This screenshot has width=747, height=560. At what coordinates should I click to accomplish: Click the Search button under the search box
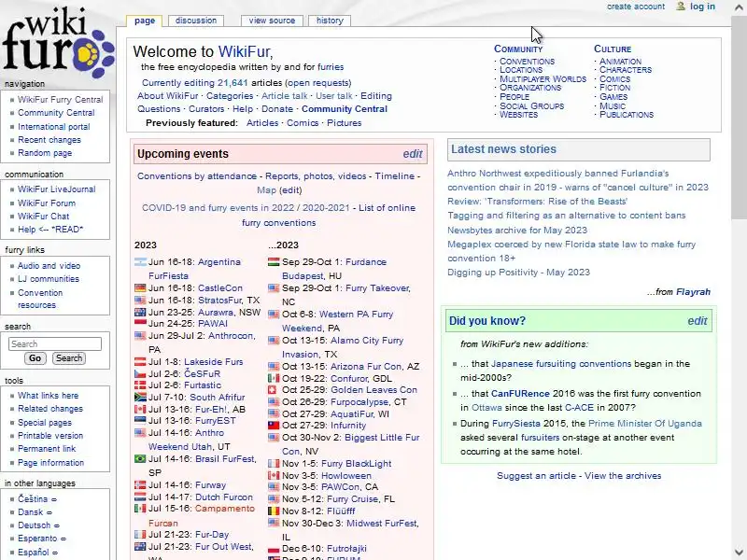tap(69, 358)
